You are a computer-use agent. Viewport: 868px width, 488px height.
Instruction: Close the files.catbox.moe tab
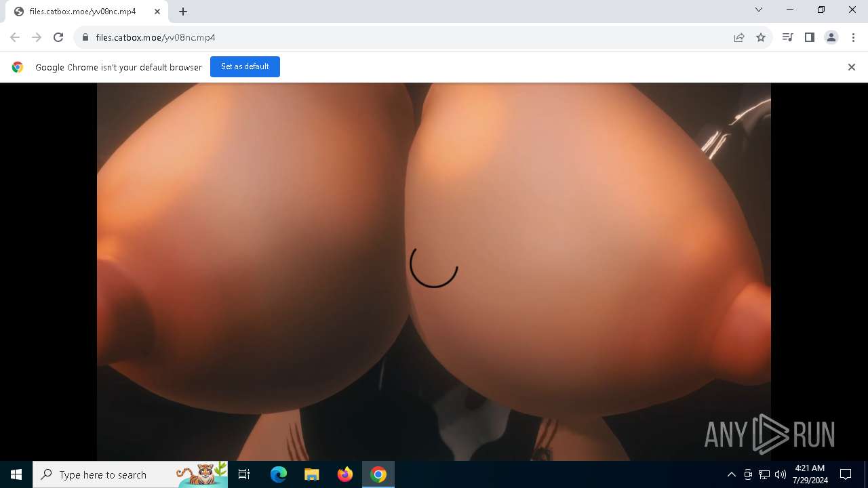pos(157,12)
